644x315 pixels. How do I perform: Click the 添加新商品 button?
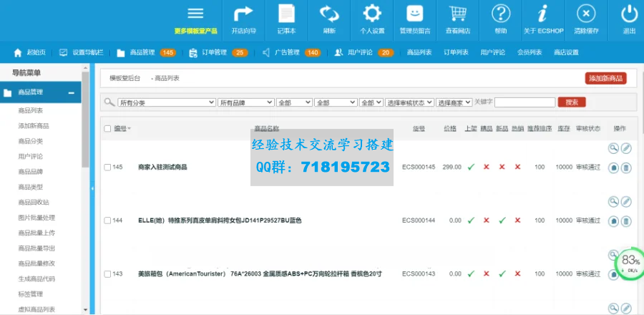click(x=605, y=78)
